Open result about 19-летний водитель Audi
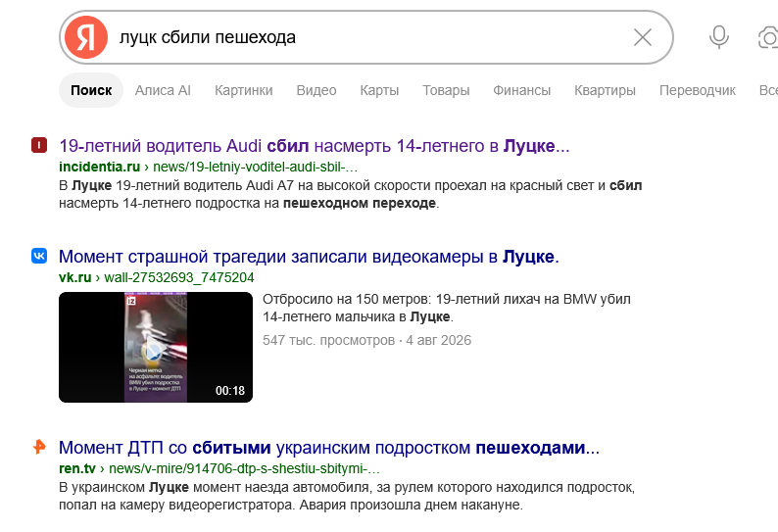Screen dimensions: 778x532 315,146
